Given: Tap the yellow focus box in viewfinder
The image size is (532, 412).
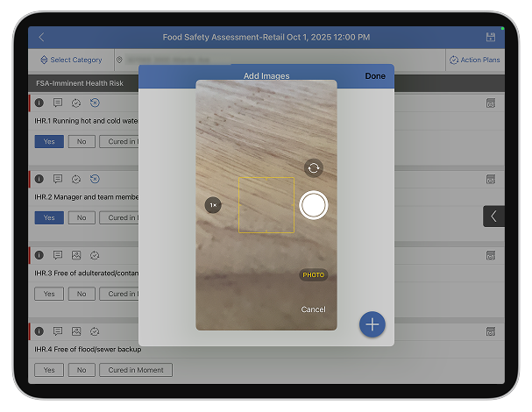Looking at the screenshot, I should click(266, 205).
